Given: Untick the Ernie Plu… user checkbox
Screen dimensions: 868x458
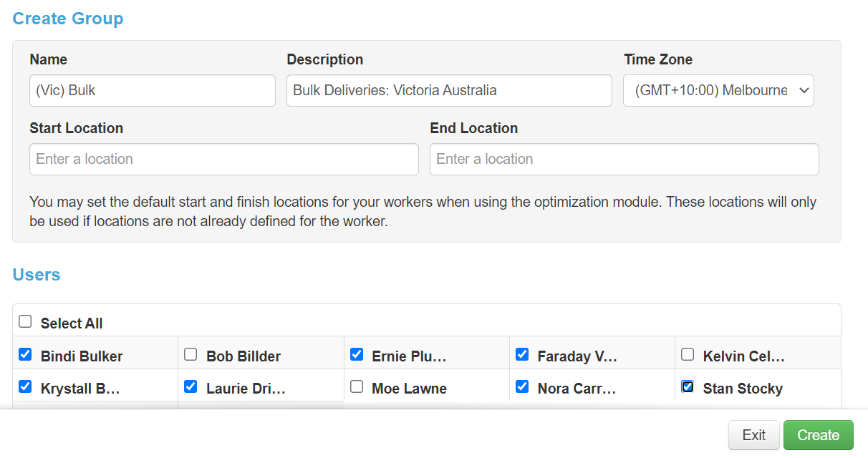Looking at the screenshot, I should pos(357,354).
